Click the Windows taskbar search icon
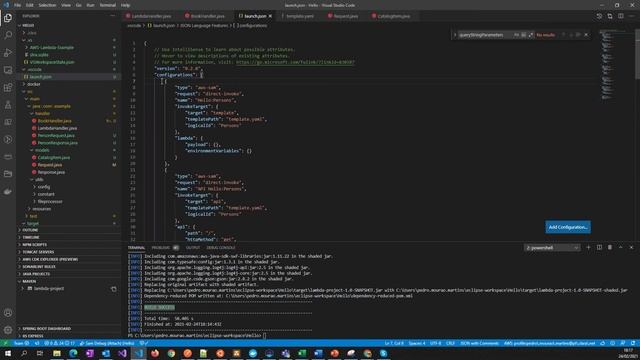 click(x=24, y=353)
